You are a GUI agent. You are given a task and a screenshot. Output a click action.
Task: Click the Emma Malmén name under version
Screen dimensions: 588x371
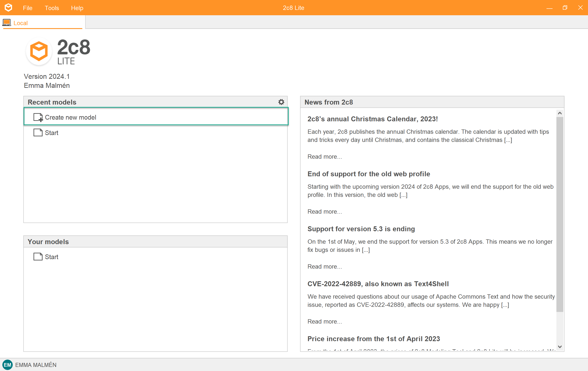coord(47,85)
